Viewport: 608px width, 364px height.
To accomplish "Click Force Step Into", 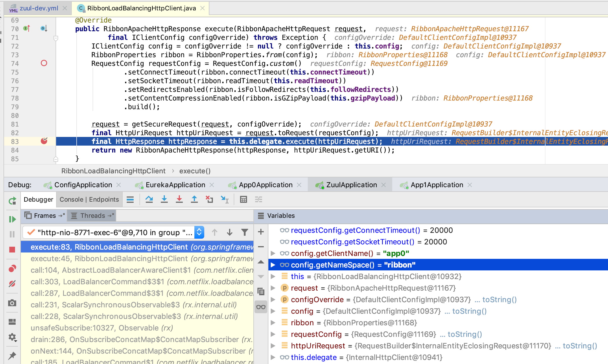I will [x=179, y=199].
